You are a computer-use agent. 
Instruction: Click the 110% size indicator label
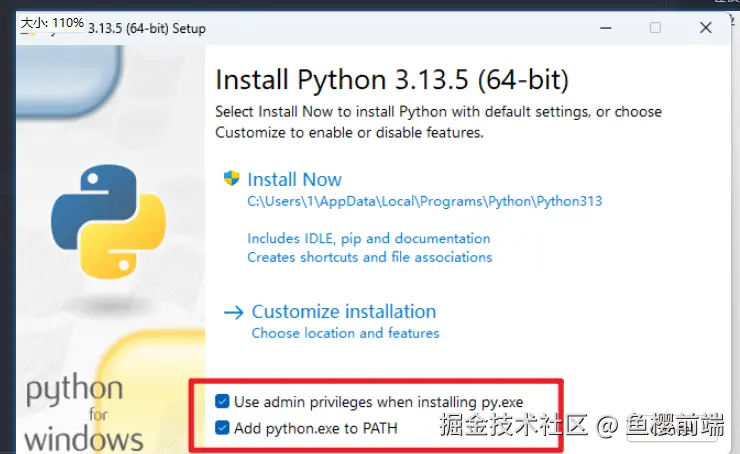(52, 22)
